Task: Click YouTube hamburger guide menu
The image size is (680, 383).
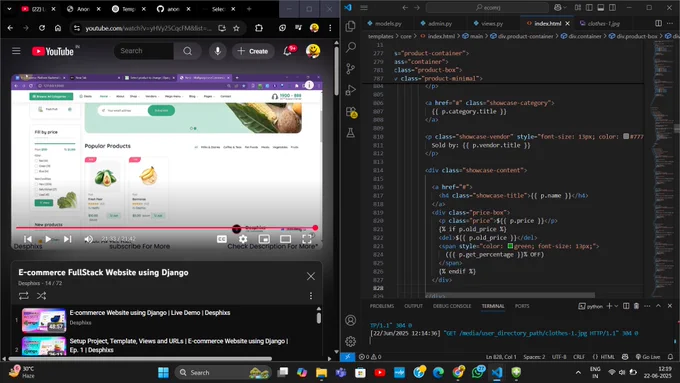Action: tap(16, 51)
